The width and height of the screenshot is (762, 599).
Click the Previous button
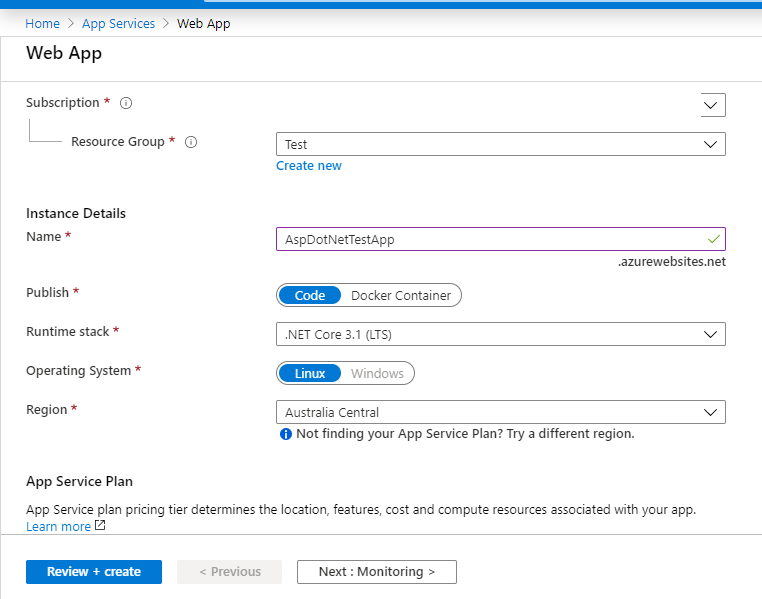tap(229, 572)
